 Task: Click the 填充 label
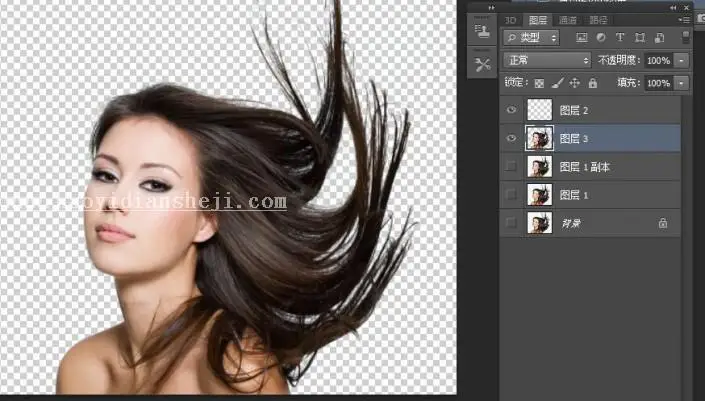[628, 83]
